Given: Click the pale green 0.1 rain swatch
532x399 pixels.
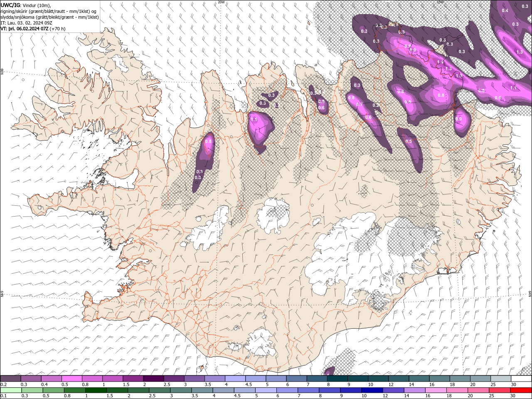Looking at the screenshot, I should pos(11,390).
